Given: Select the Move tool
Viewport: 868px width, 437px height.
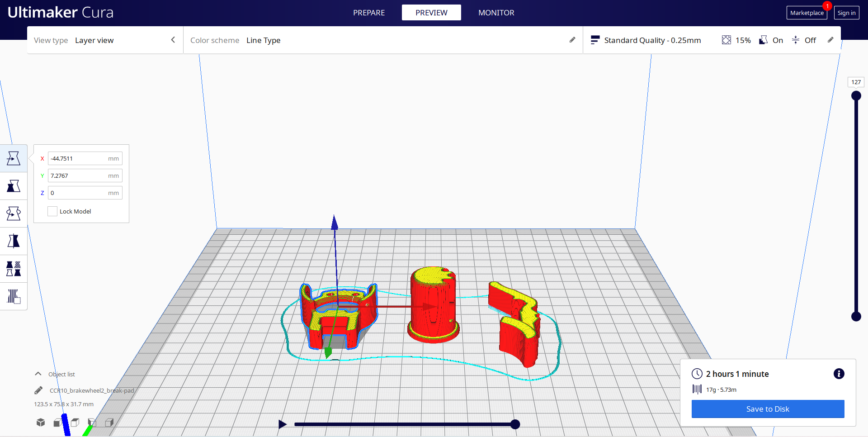Looking at the screenshot, I should [x=14, y=158].
